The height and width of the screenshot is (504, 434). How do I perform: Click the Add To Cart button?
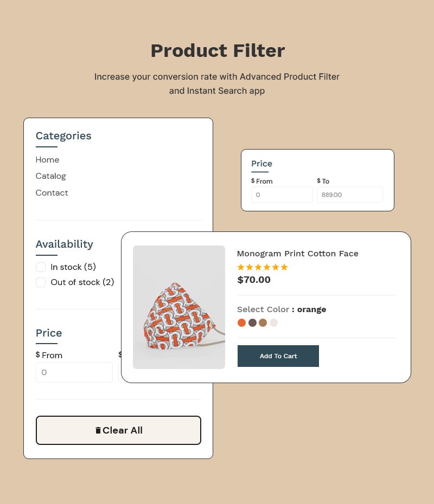[278, 356]
